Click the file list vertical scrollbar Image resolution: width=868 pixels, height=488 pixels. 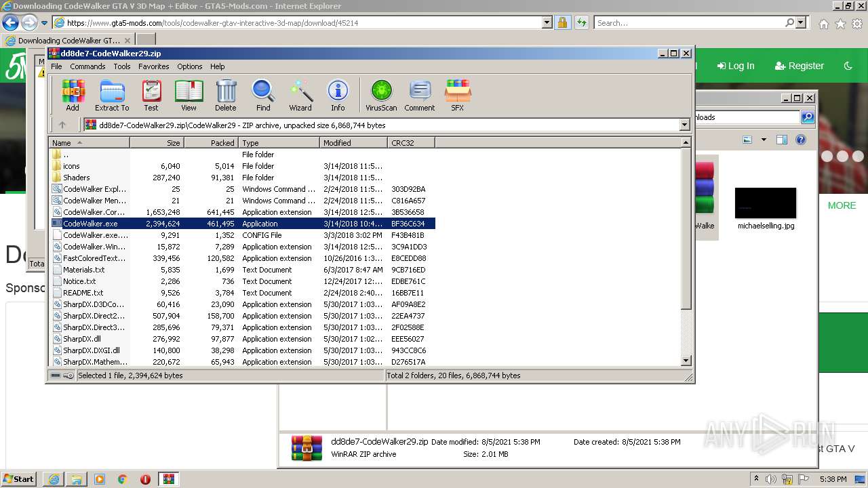coord(686,230)
